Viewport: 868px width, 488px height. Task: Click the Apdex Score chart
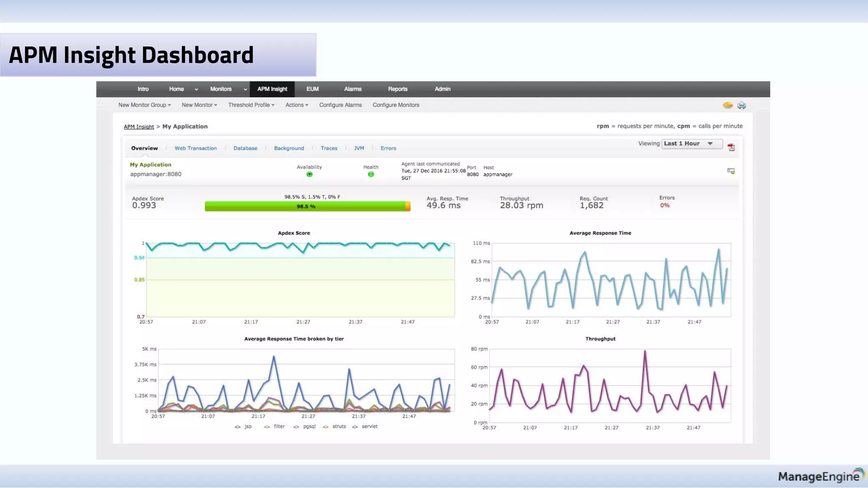pyautogui.click(x=300, y=280)
